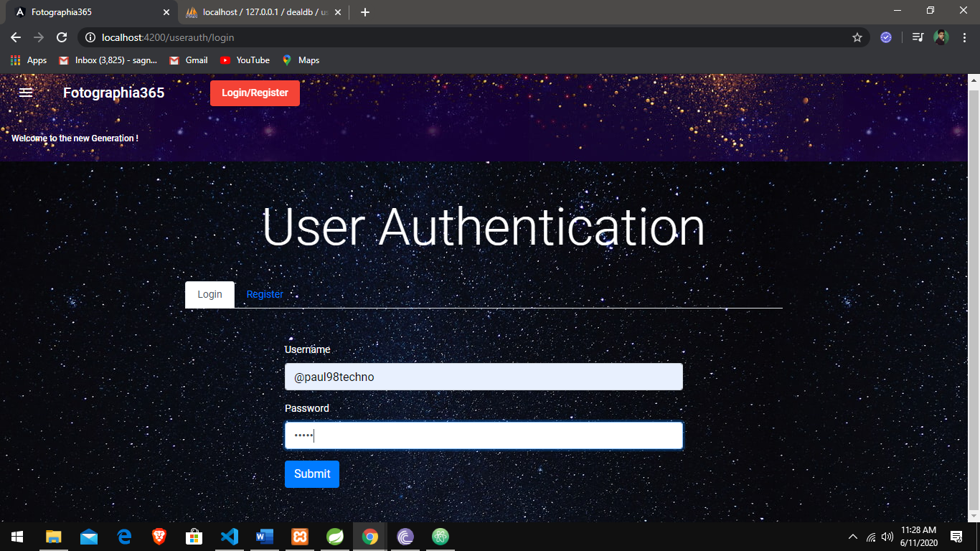Go back with browser back arrow
The image size is (980, 551).
16,37
